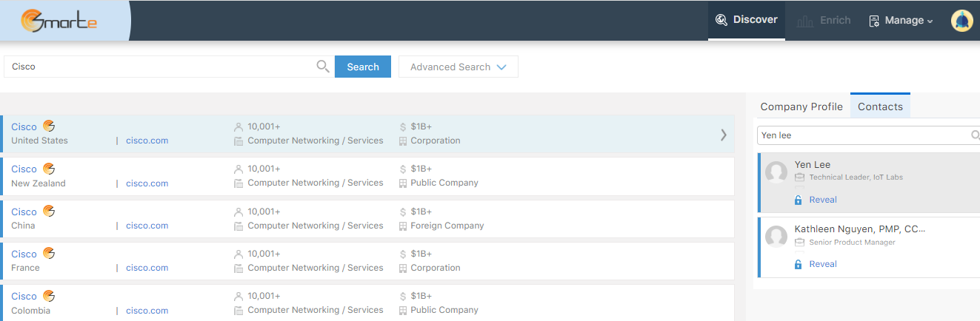Open cisco.com link in France row
This screenshot has height=321, width=980.
point(147,268)
